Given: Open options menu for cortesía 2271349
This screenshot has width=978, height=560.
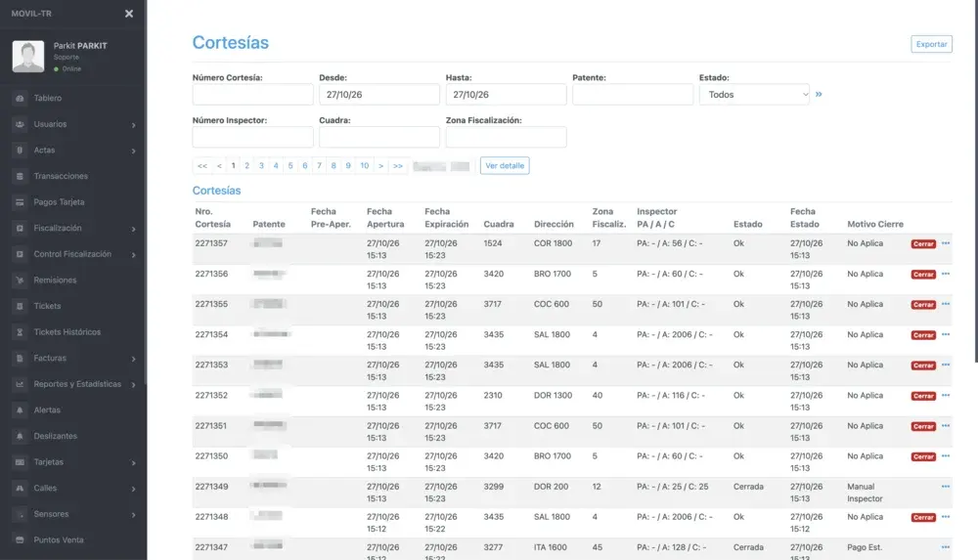Looking at the screenshot, I should pyautogui.click(x=946, y=487).
